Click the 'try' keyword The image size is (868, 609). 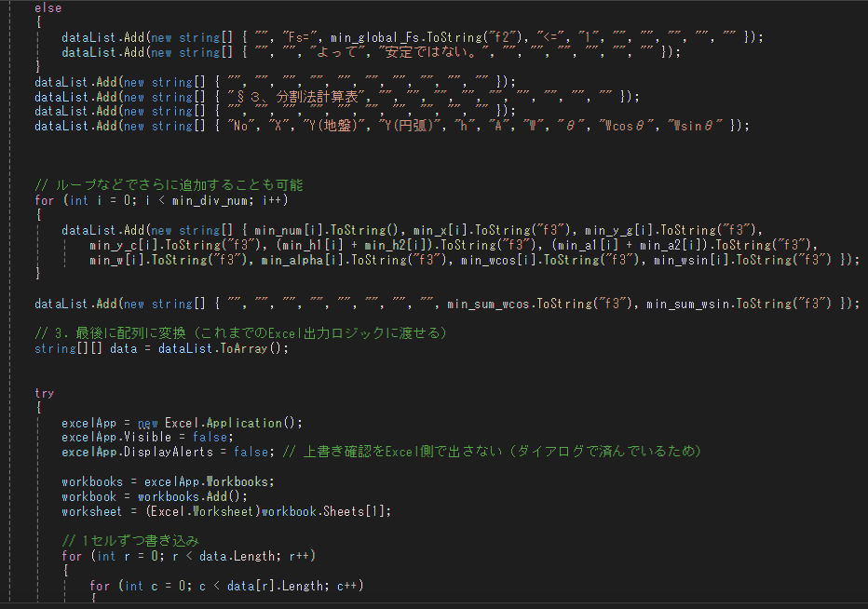coord(45,393)
